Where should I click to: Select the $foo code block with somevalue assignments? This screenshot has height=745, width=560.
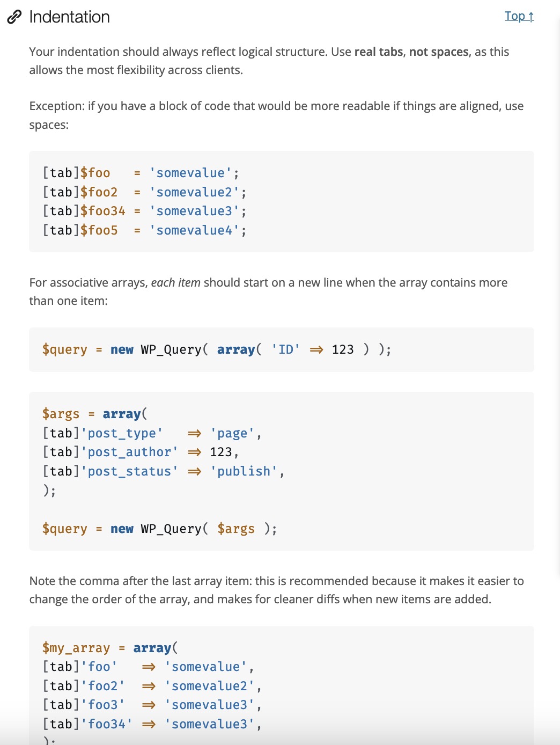281,201
